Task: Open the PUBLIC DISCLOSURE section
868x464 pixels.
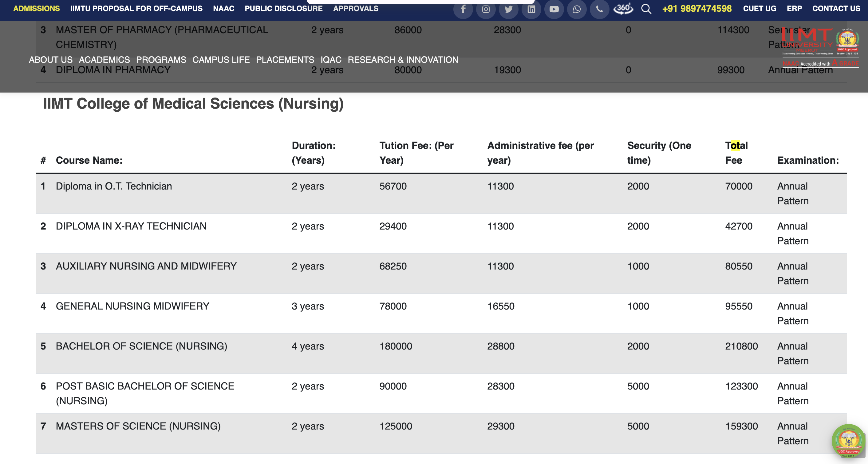Action: (283, 8)
